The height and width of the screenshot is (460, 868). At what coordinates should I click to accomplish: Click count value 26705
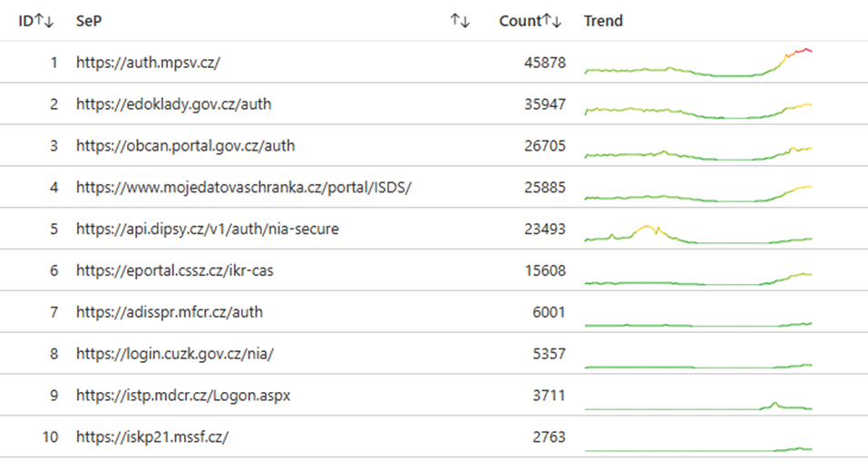click(545, 145)
